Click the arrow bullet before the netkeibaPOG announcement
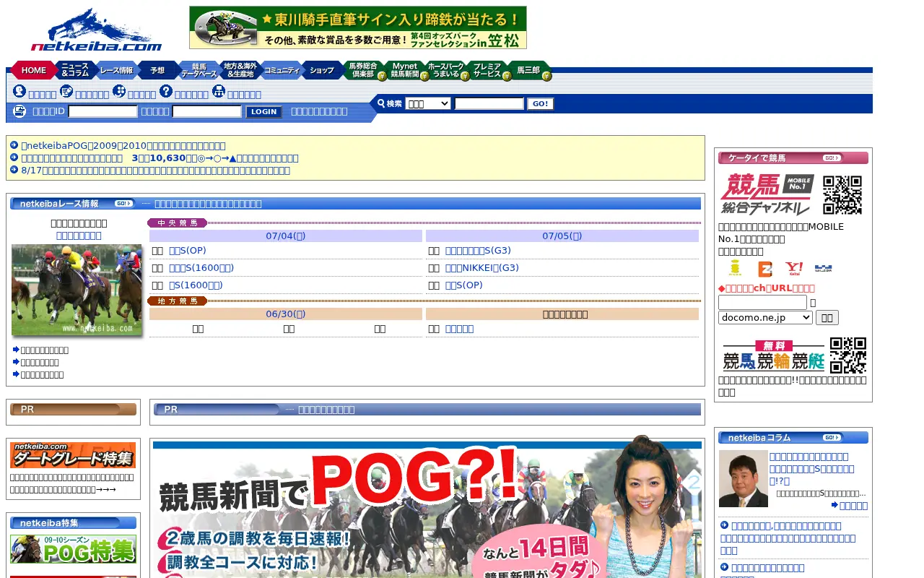Screen dimensions: 924x578 [x=14, y=145]
